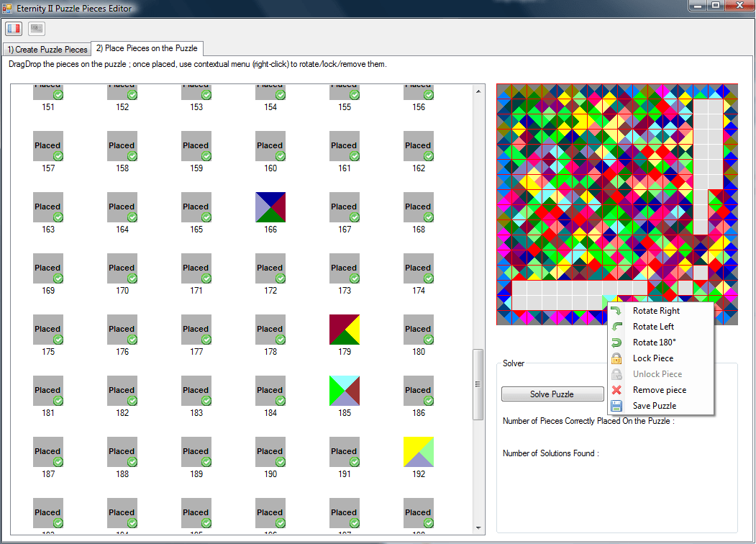Switch to Create Puzzle Pieces tab

click(x=47, y=50)
